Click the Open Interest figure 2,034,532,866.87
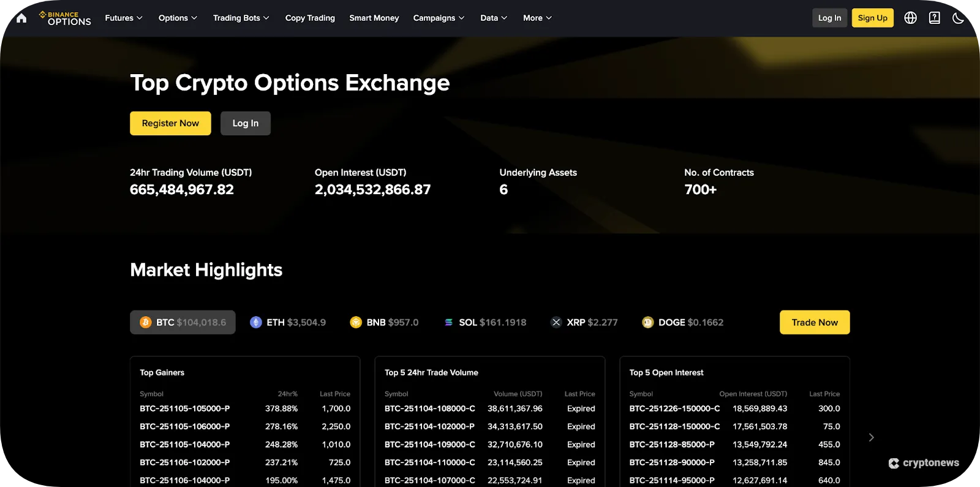Viewport: 980px width, 487px height. (x=372, y=190)
